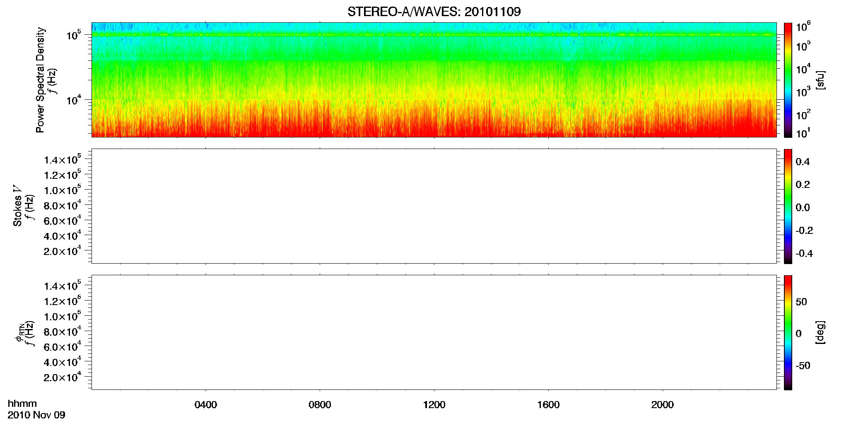Viewport: 868px width, 447px height.
Task: Click the 0800 time axis label
Action: coord(320,405)
